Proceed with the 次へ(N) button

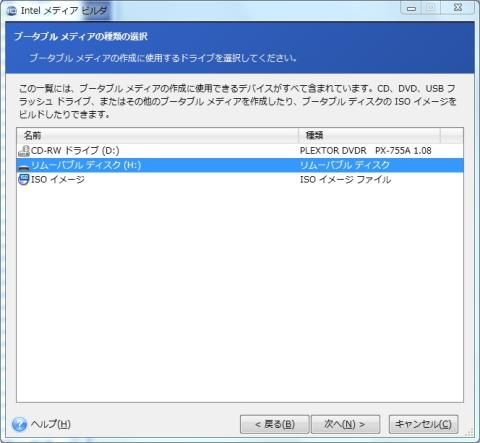345,424
